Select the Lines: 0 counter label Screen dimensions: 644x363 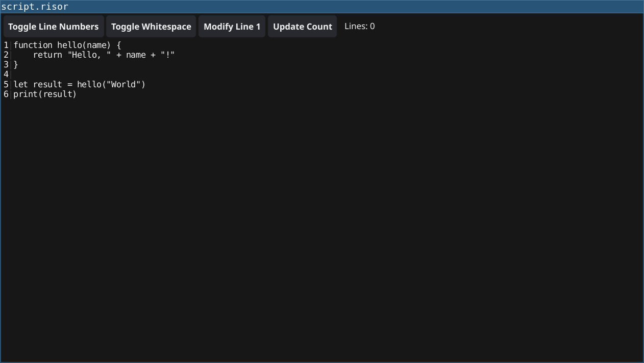(x=360, y=27)
